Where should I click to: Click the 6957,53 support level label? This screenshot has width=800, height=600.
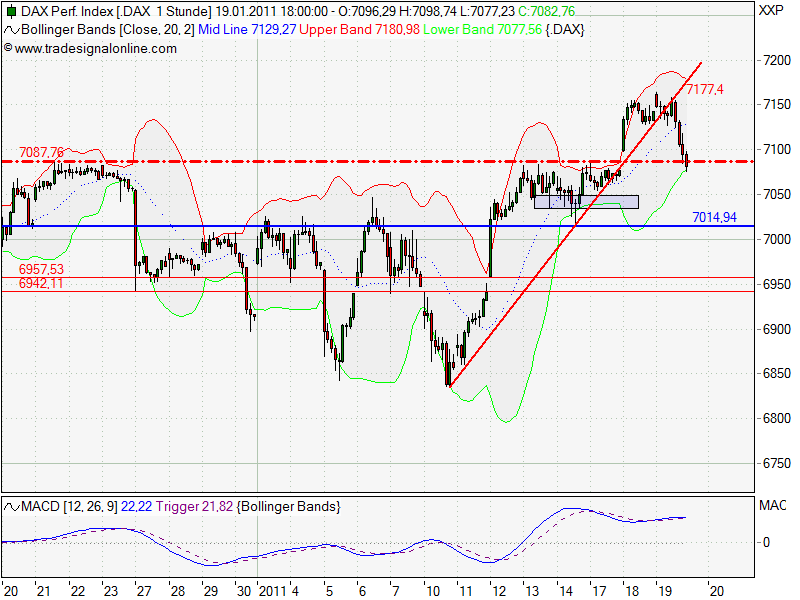[x=42, y=270]
